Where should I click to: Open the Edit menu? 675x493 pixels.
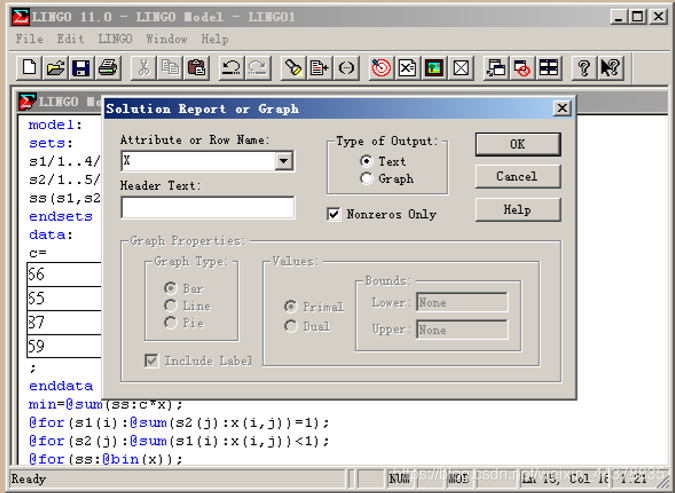coord(71,39)
